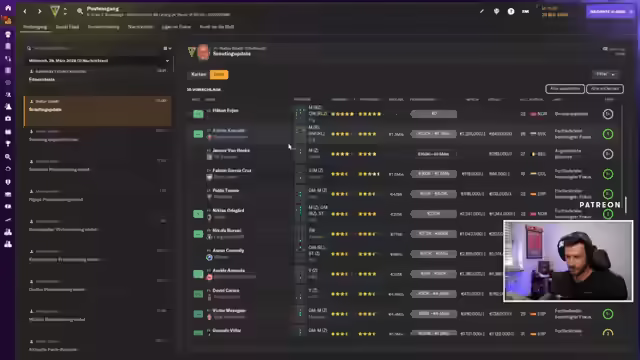Open player André Almeida

pyautogui.click(x=229, y=271)
